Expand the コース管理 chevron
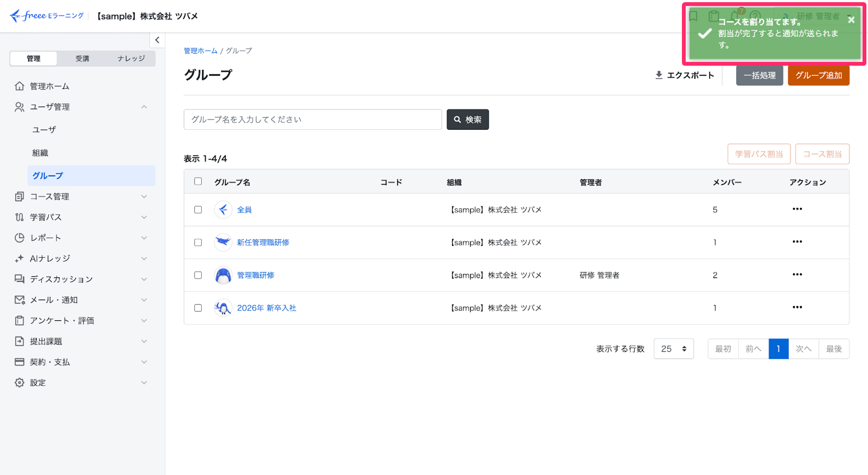 click(144, 197)
